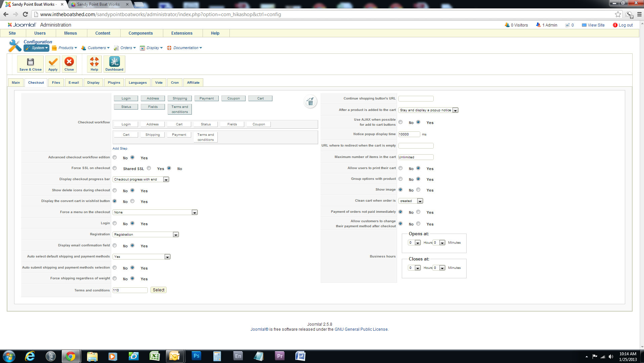Set Show delete icons during checkout to No
The image size is (644, 363).
115,190
